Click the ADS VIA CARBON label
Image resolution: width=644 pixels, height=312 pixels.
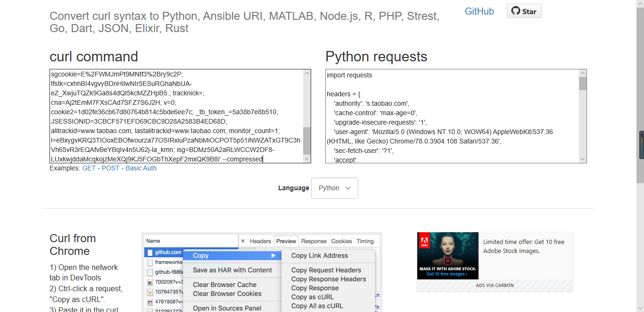[x=495, y=285]
